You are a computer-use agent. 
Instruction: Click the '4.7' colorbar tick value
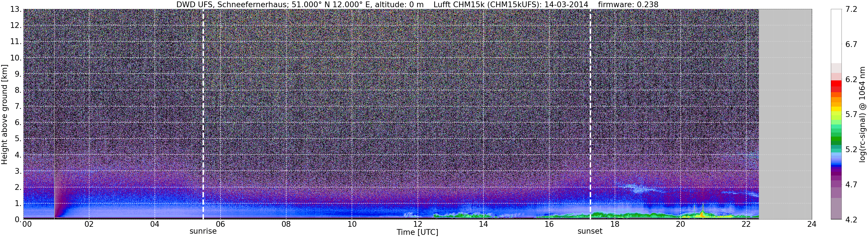[x=851, y=185]
